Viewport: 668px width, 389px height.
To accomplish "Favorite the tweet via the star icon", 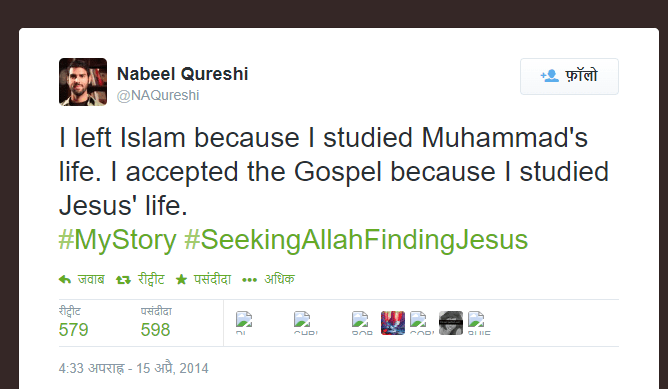I will tap(181, 280).
